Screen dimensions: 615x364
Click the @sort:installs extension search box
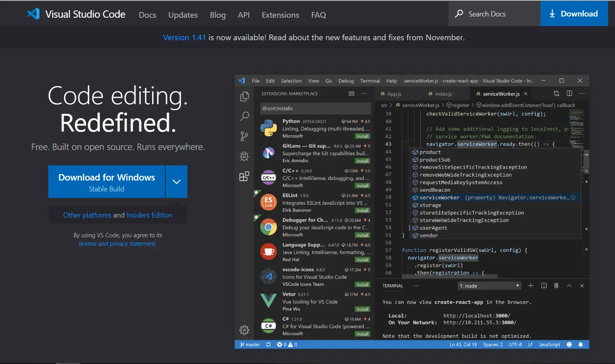point(315,108)
